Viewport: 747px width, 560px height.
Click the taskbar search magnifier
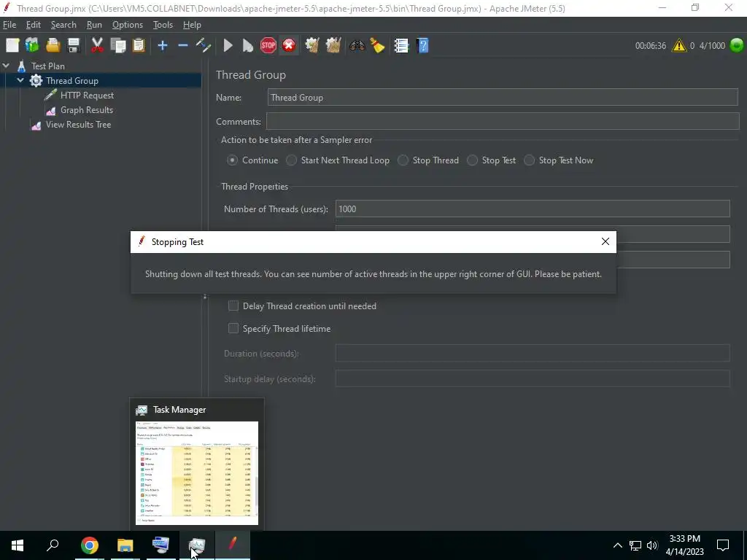tap(53, 545)
